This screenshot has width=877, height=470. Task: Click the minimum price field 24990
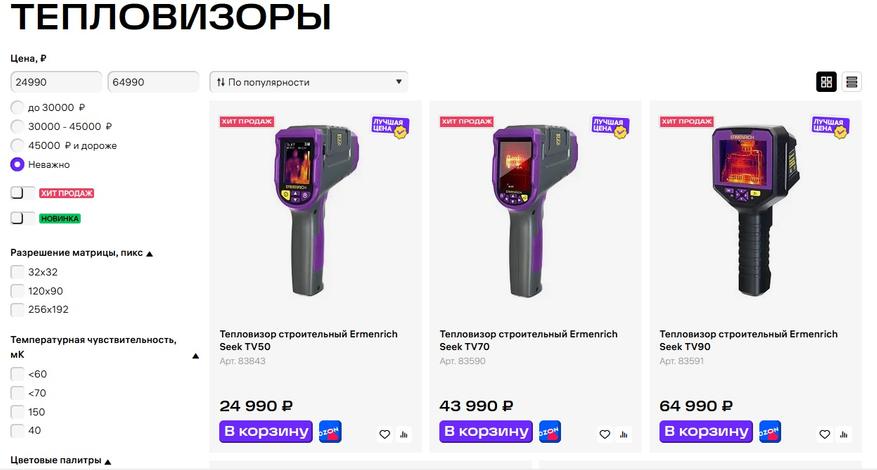[x=56, y=82]
